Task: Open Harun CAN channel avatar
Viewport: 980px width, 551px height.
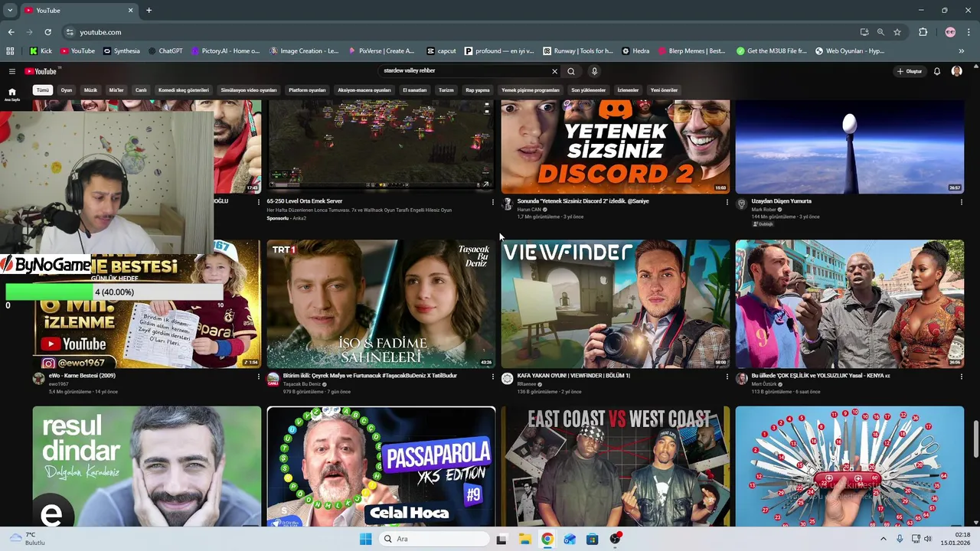Action: point(507,204)
